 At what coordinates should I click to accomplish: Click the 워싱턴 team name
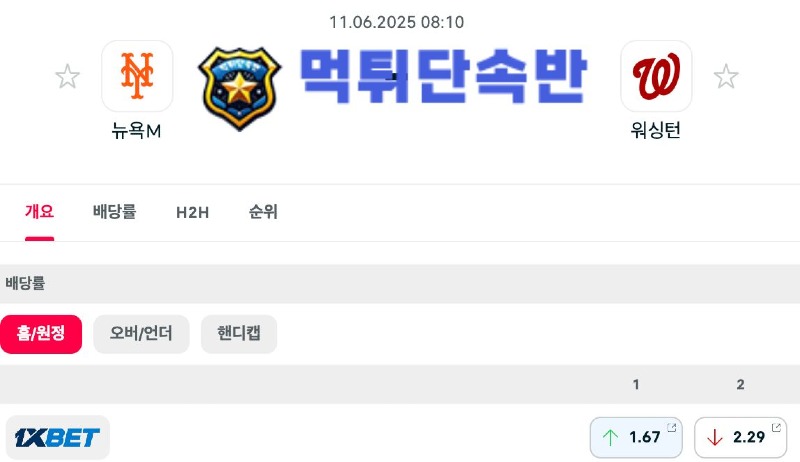656,131
